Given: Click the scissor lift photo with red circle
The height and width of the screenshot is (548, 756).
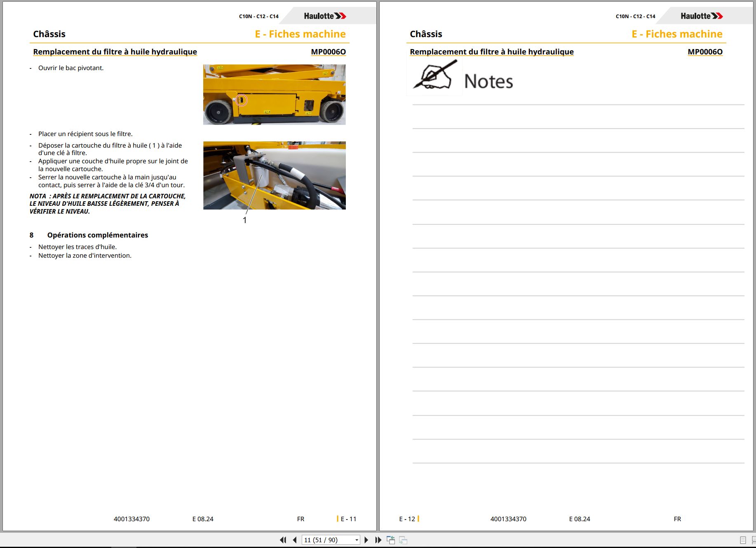Looking at the screenshot, I should point(275,94).
